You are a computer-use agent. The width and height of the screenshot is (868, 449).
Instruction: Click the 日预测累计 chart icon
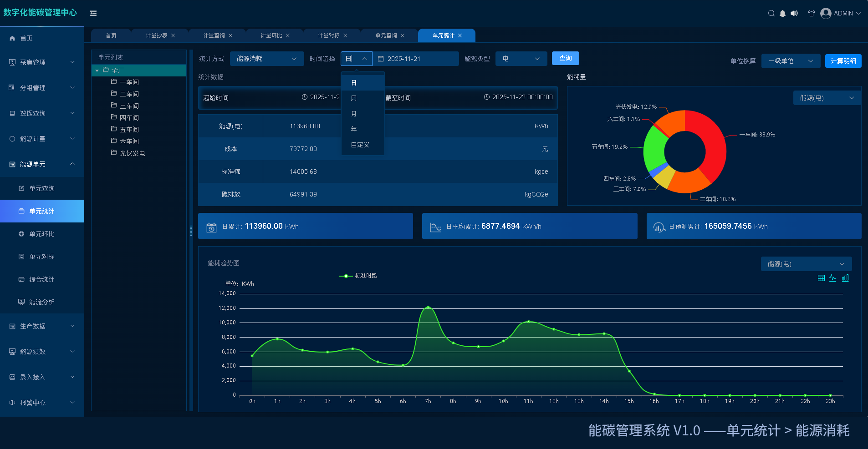point(659,227)
